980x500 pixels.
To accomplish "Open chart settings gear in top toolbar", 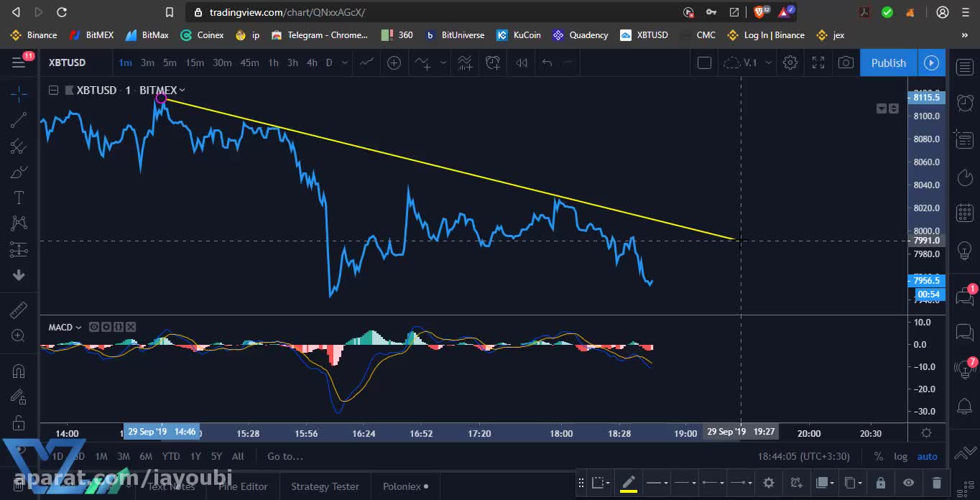I will tap(790, 63).
